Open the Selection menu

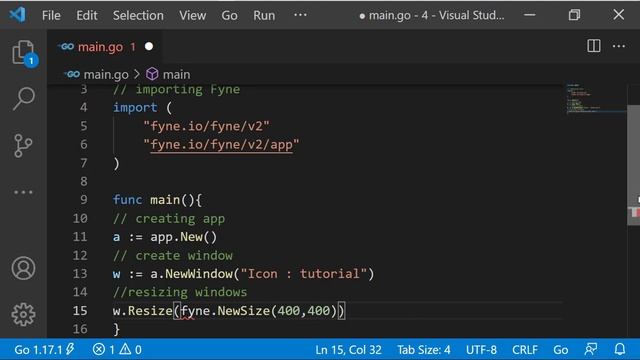(x=138, y=16)
